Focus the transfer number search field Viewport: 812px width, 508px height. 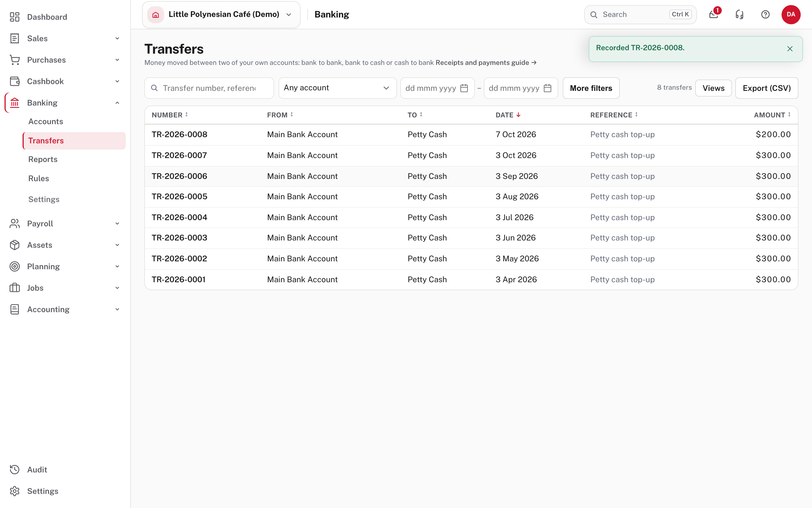click(209, 88)
